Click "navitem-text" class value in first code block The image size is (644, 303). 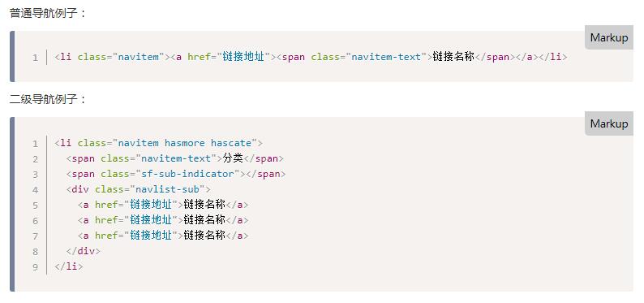click(387, 57)
